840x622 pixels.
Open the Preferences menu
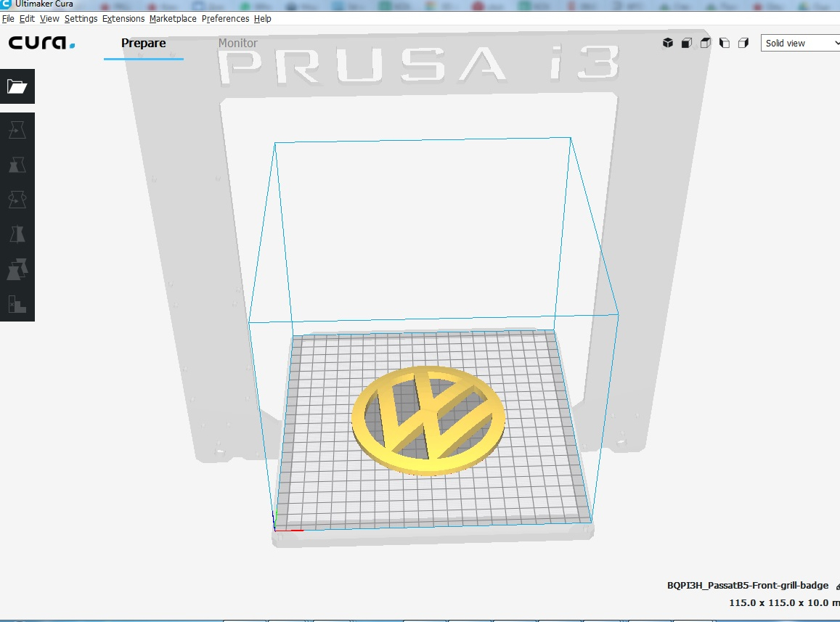pyautogui.click(x=225, y=18)
